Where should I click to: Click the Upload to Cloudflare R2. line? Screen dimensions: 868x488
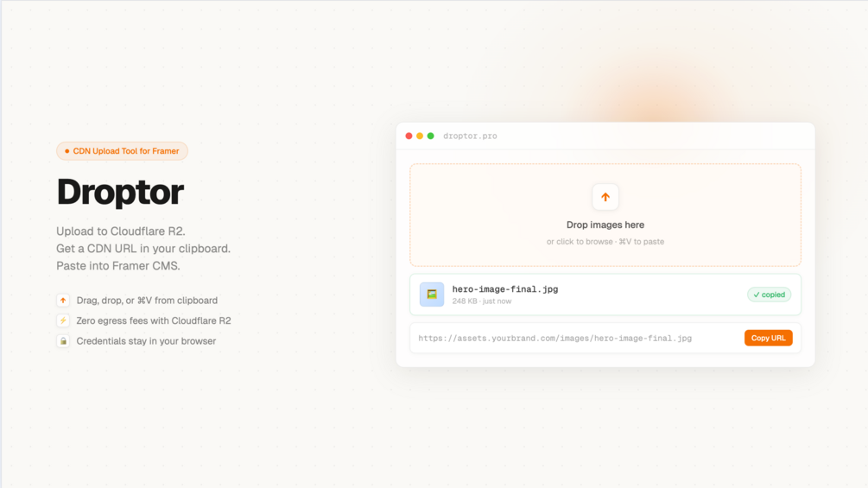pyautogui.click(x=121, y=231)
